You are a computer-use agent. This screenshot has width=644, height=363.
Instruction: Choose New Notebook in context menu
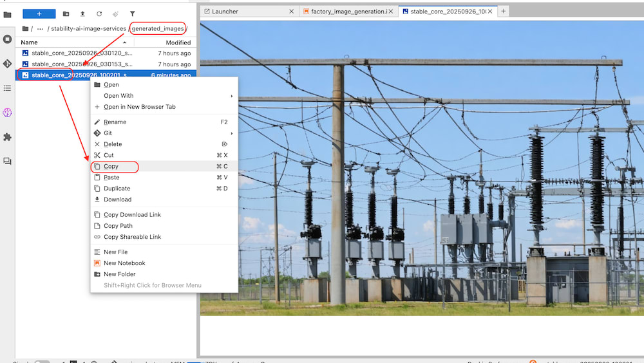coord(164,263)
